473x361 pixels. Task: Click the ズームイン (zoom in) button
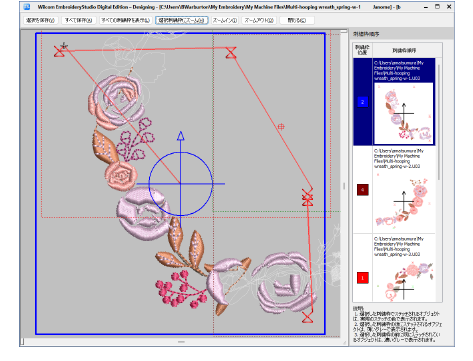(x=225, y=20)
